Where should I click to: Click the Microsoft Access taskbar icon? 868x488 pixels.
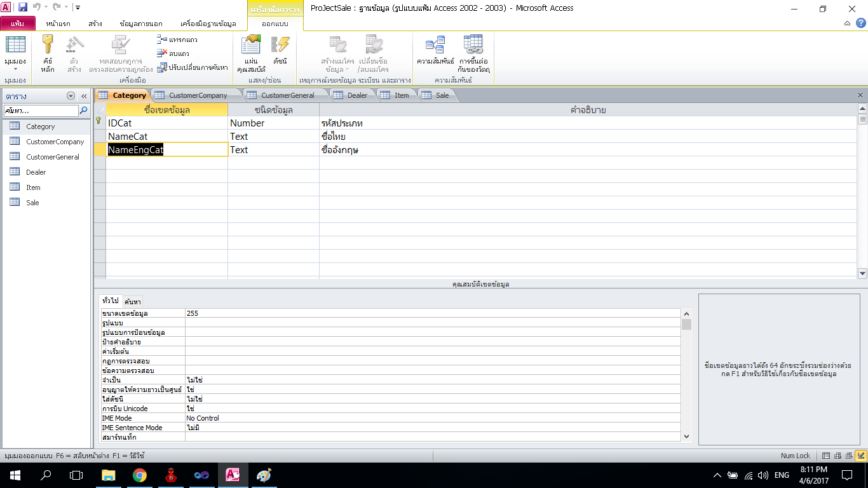pyautogui.click(x=232, y=475)
